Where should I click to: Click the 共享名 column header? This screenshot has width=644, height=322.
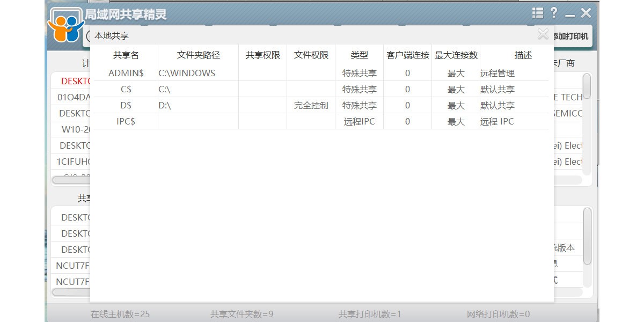pyautogui.click(x=127, y=54)
